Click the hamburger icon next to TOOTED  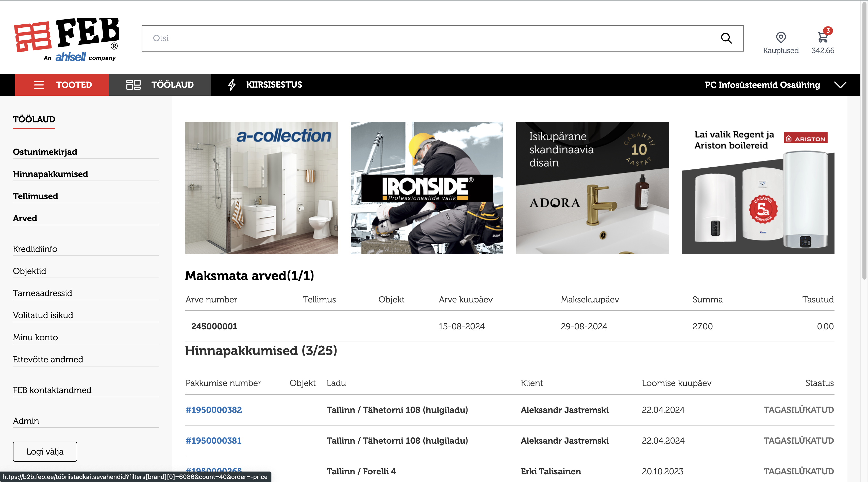click(x=39, y=85)
